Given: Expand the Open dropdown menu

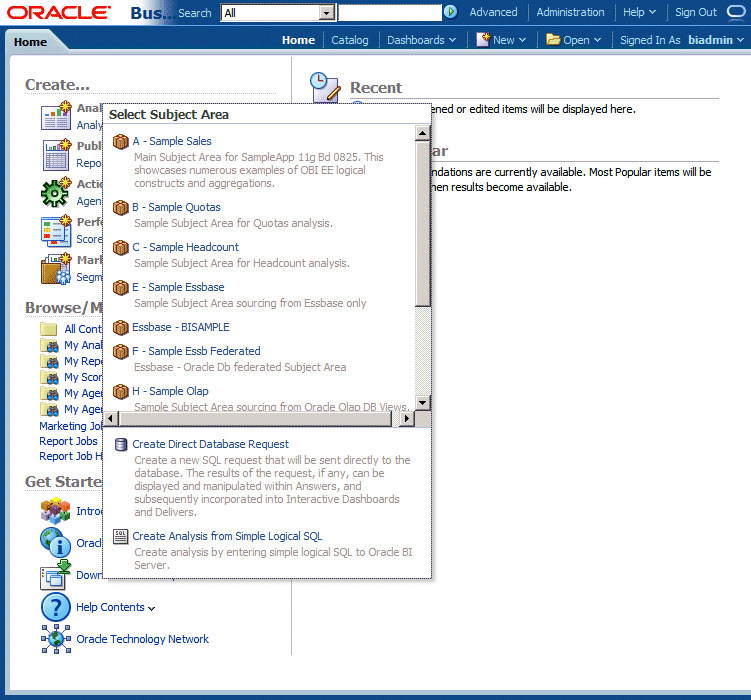Looking at the screenshot, I should pyautogui.click(x=574, y=40).
